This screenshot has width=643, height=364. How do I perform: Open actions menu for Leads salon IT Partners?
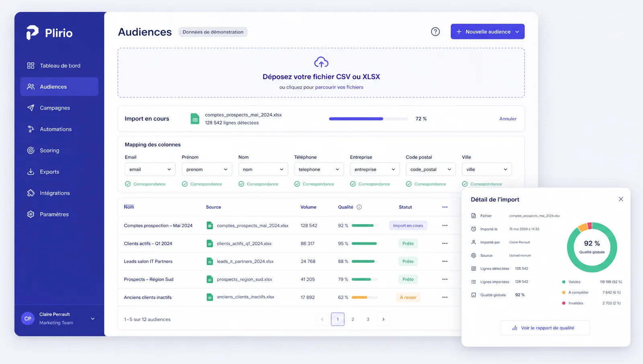click(445, 261)
